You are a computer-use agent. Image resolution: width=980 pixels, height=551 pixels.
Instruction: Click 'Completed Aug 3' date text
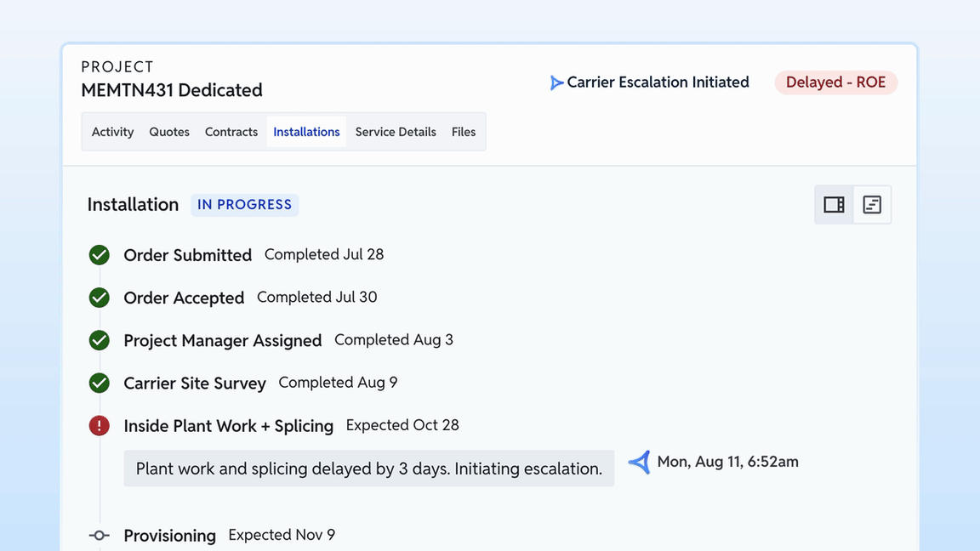tap(394, 340)
